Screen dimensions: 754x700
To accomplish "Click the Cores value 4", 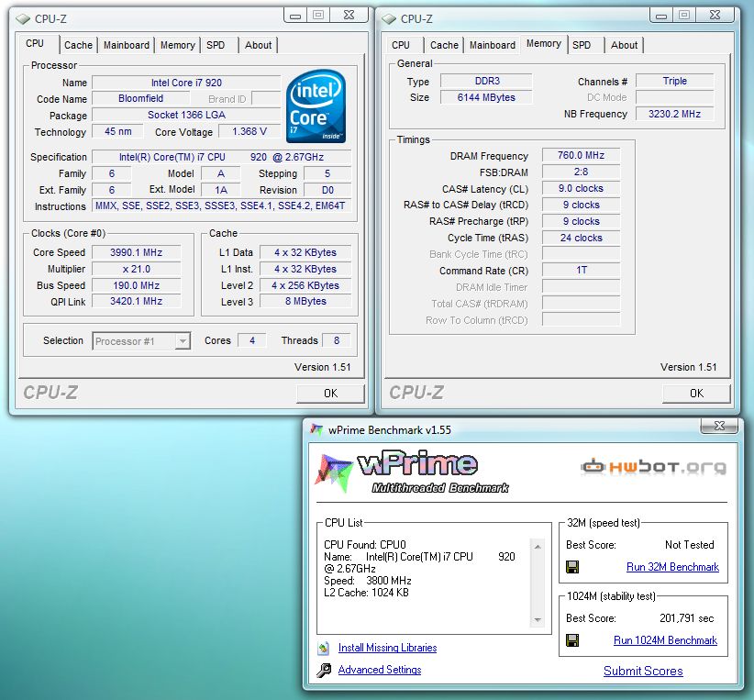I will pos(252,340).
